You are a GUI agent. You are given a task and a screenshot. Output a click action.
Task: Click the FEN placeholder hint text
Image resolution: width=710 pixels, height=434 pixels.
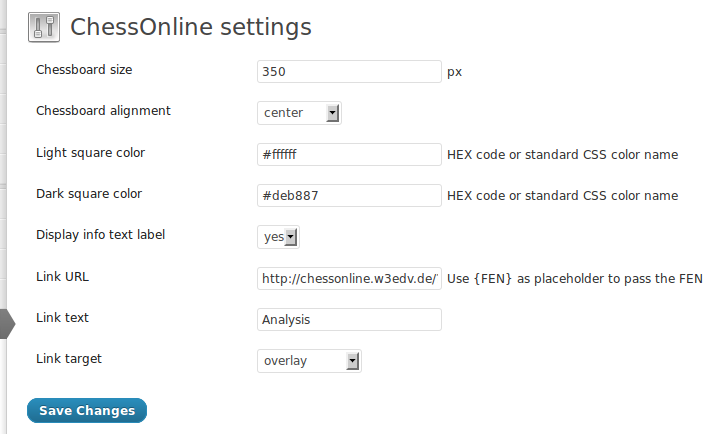click(575, 279)
